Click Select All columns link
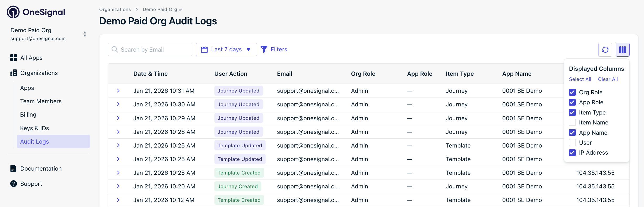Screen dimensions: 644x207 [580, 79]
